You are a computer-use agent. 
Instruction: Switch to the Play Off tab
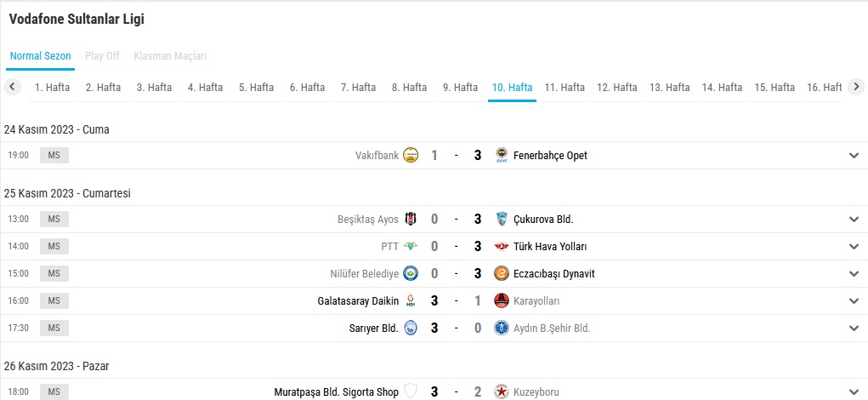(x=102, y=56)
